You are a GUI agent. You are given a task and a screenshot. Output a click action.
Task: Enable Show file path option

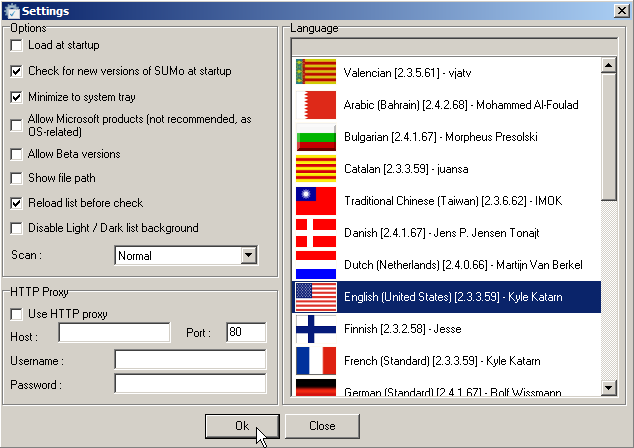click(17, 178)
